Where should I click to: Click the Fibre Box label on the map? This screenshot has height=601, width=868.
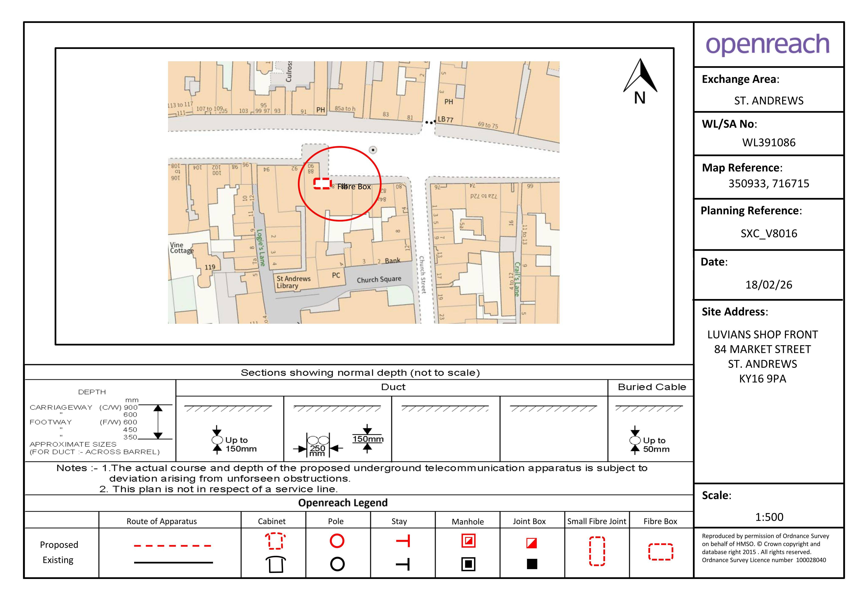pyautogui.click(x=354, y=186)
